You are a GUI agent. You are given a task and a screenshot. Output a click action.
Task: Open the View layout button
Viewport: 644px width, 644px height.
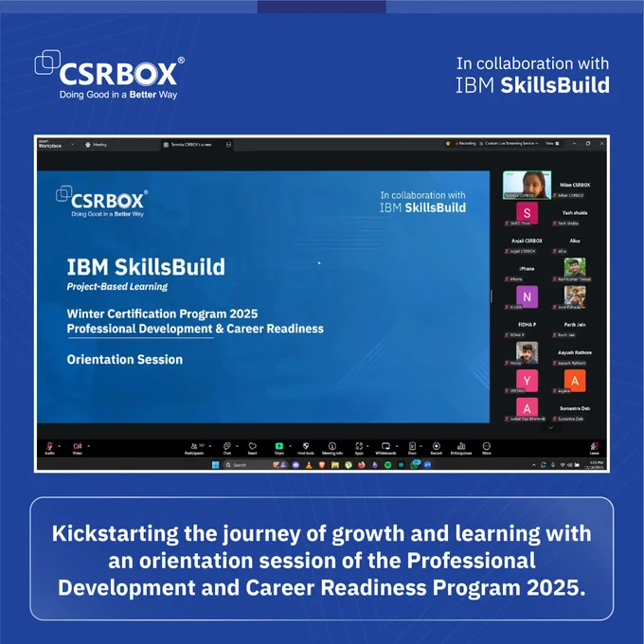[552, 143]
